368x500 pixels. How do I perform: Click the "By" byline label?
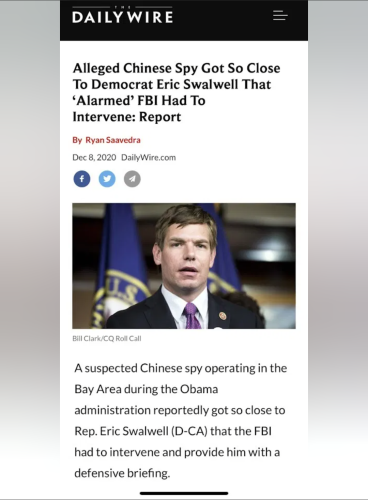tap(77, 140)
